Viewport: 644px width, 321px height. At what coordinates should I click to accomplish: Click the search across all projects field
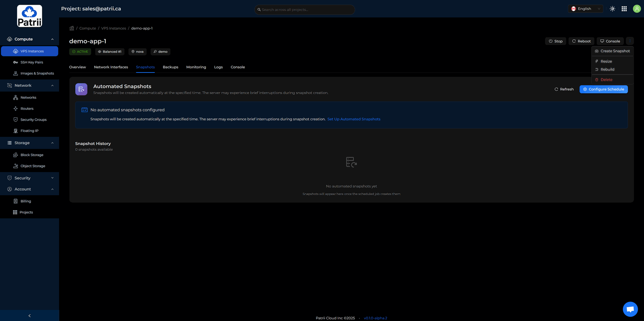(x=305, y=10)
